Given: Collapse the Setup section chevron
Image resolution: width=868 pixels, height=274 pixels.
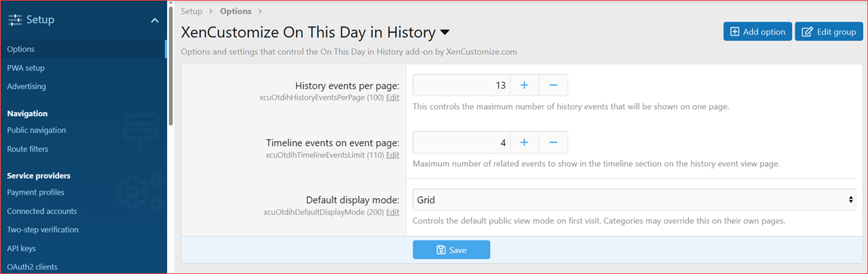Looking at the screenshot, I should tap(155, 20).
